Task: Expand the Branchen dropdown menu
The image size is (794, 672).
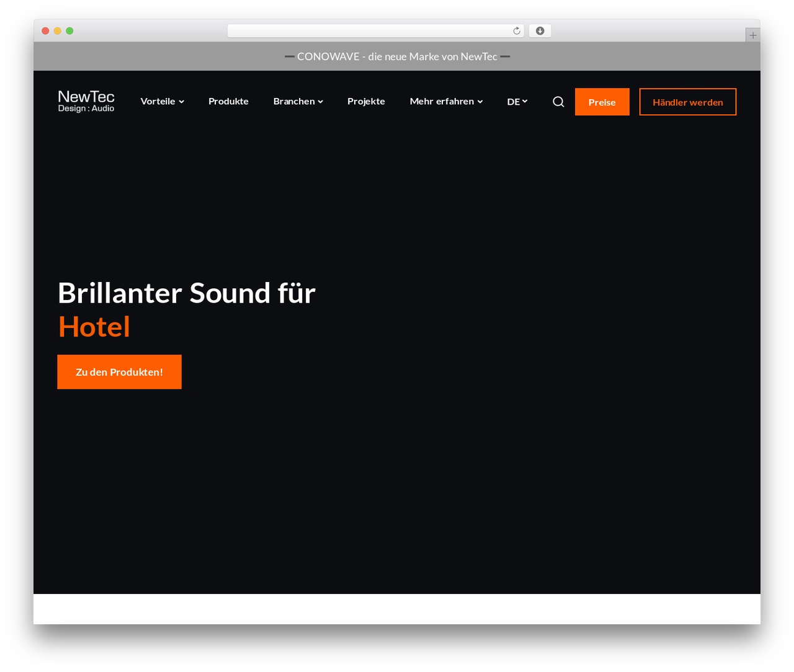Action: 298,102
